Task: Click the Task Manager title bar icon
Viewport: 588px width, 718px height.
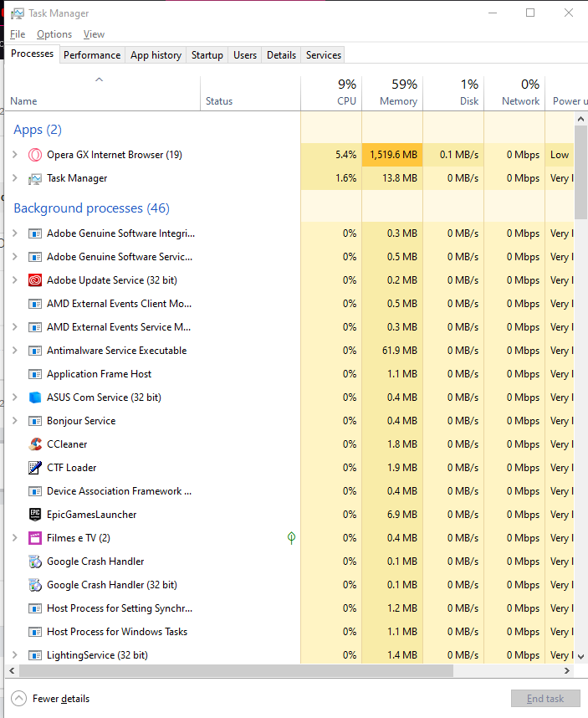Action: (18, 13)
